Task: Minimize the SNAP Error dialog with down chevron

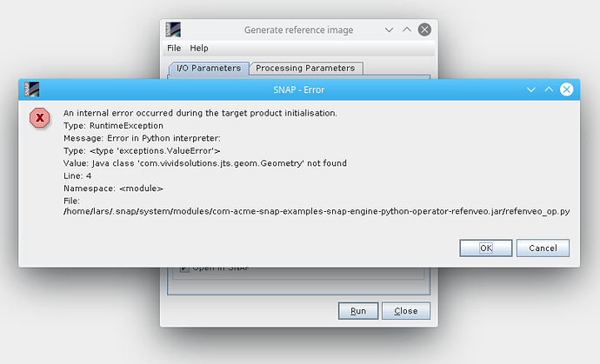Action: click(530, 89)
